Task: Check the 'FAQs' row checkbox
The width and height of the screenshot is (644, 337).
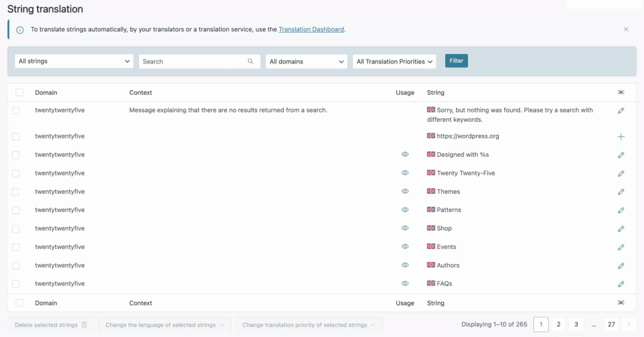Action: [x=16, y=284]
